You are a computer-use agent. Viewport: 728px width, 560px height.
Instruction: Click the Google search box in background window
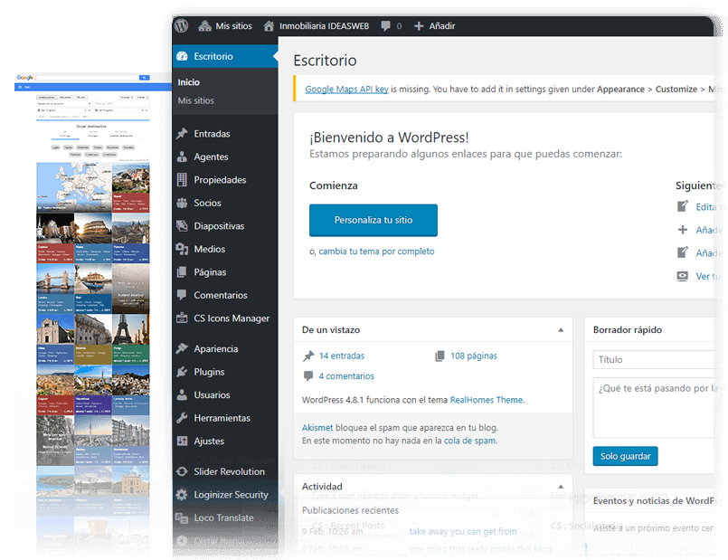(x=88, y=78)
